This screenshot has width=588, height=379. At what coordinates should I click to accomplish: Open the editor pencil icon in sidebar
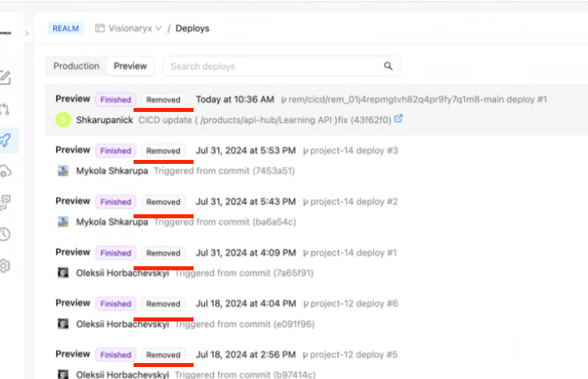5,78
